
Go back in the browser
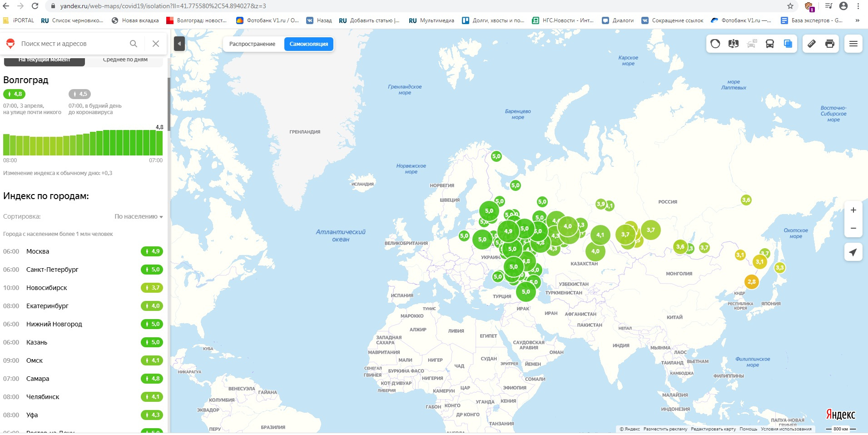6,6
